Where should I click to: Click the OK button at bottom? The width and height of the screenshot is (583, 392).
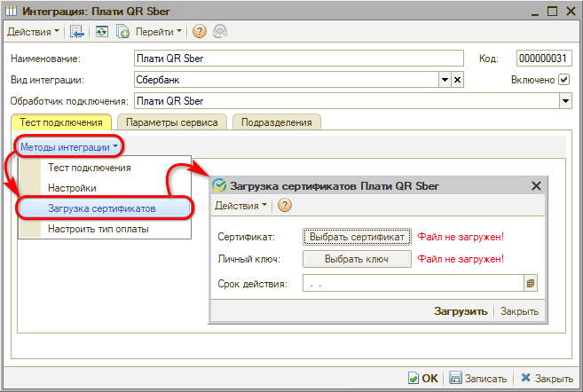tap(423, 378)
